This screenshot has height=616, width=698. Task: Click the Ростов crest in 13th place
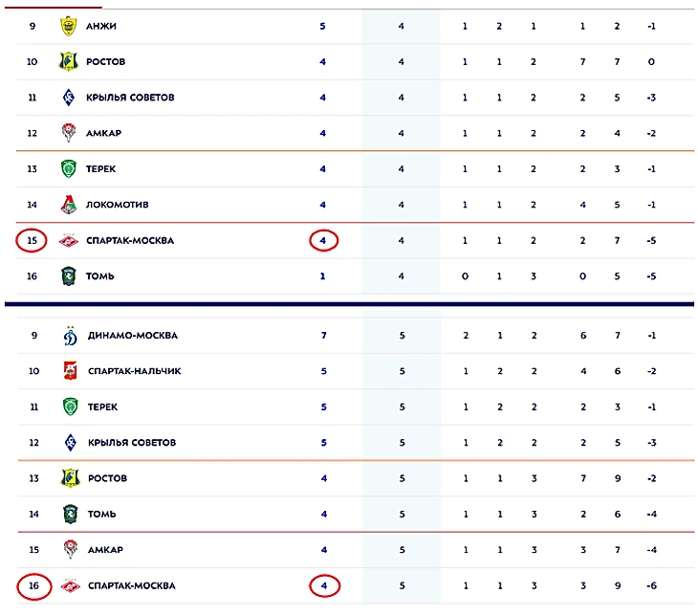[x=69, y=478]
